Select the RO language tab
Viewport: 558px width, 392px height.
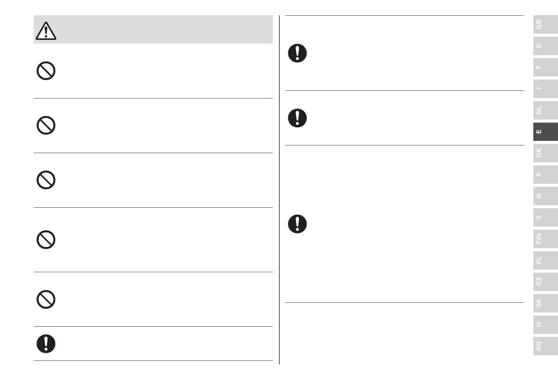click(546, 346)
